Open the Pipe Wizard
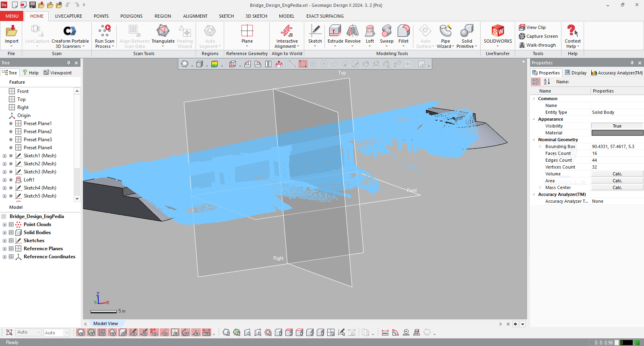Viewport: 644px width, 346px height. (446, 36)
